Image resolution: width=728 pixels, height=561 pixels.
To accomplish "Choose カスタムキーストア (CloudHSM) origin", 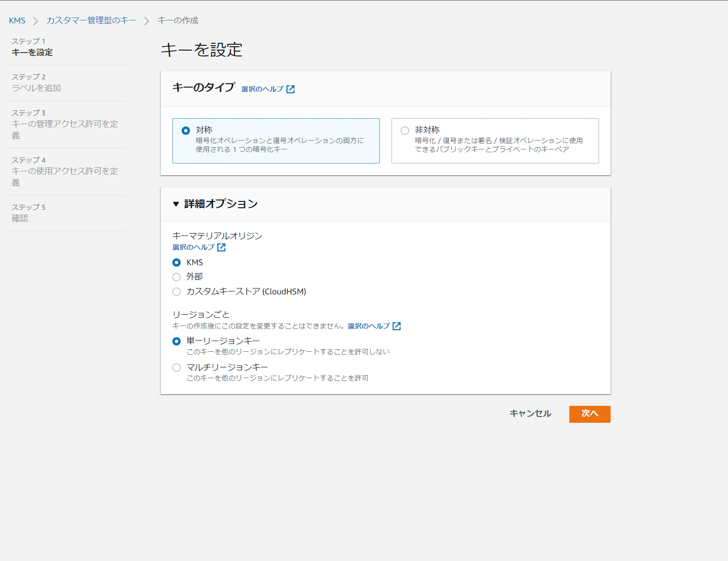I will click(x=177, y=291).
